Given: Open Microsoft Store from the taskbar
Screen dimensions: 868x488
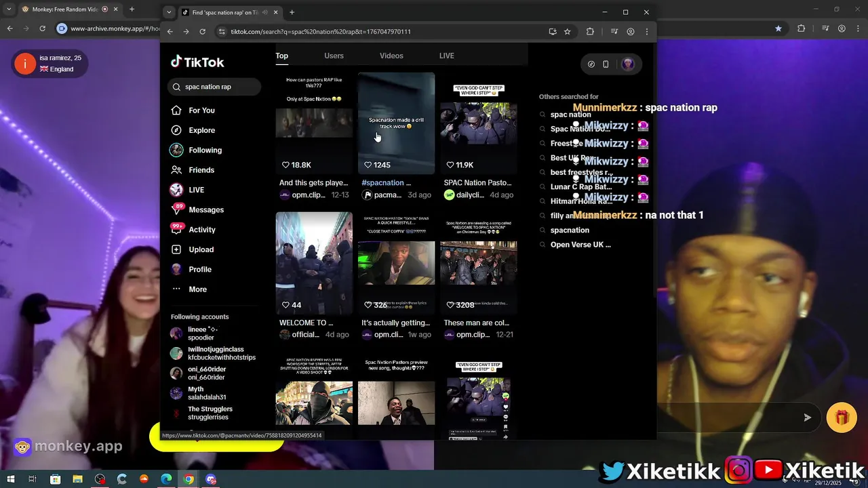Looking at the screenshot, I should pyautogui.click(x=56, y=479).
